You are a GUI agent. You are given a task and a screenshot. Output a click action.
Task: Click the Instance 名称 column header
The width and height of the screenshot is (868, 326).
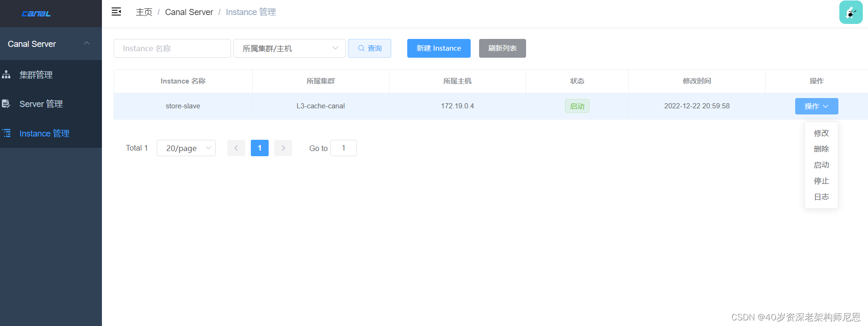183,81
